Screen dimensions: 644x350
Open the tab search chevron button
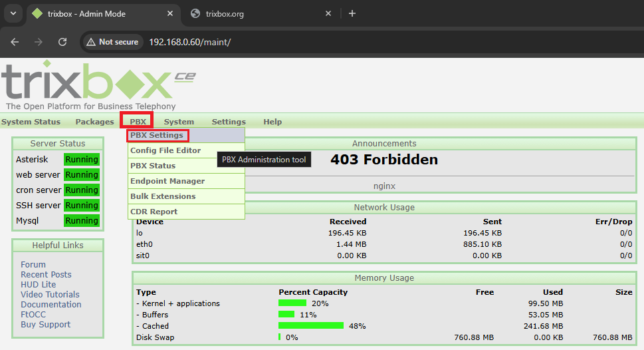point(13,13)
